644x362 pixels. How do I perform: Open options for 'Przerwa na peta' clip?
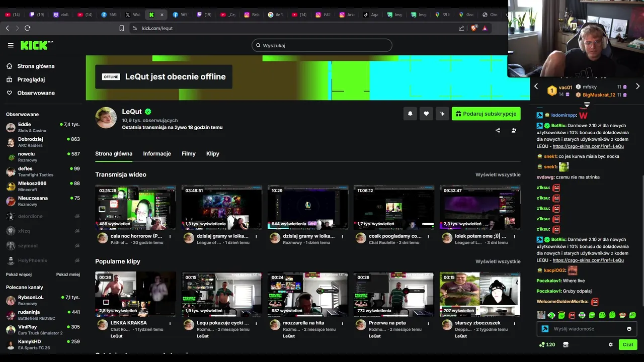click(428, 323)
